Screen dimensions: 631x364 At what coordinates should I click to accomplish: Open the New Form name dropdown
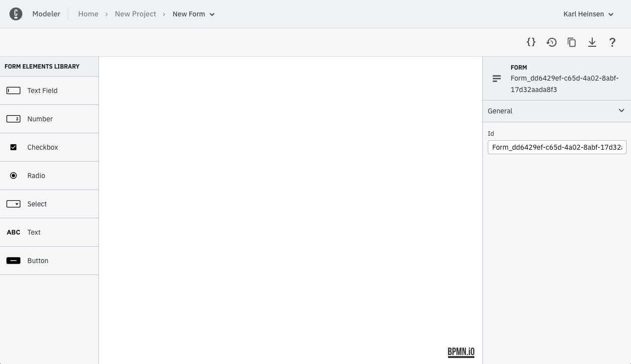pos(193,14)
